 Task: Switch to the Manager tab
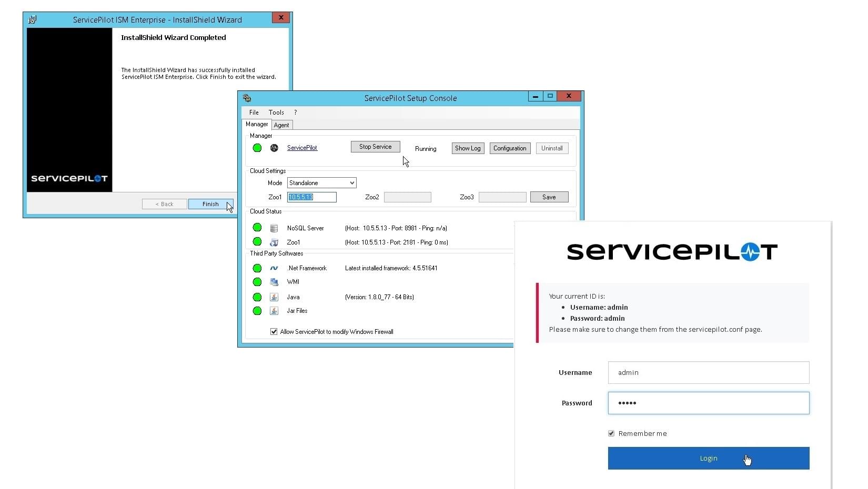257,124
